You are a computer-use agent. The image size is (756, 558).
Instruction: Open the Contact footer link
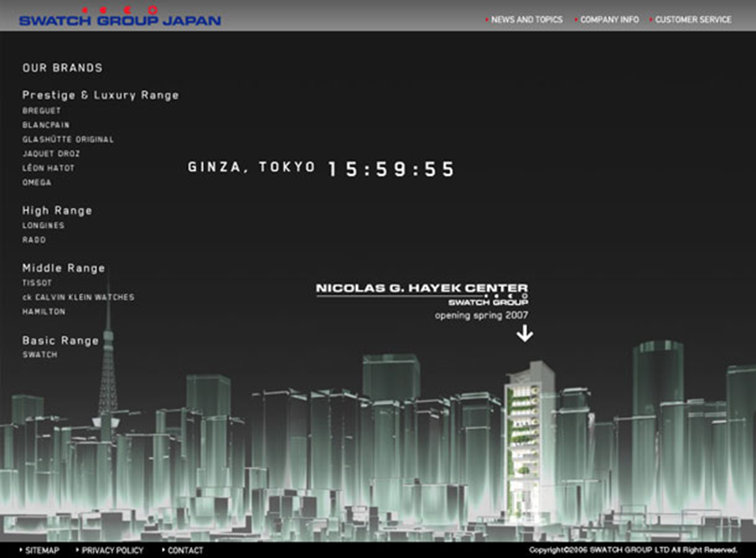(185, 550)
